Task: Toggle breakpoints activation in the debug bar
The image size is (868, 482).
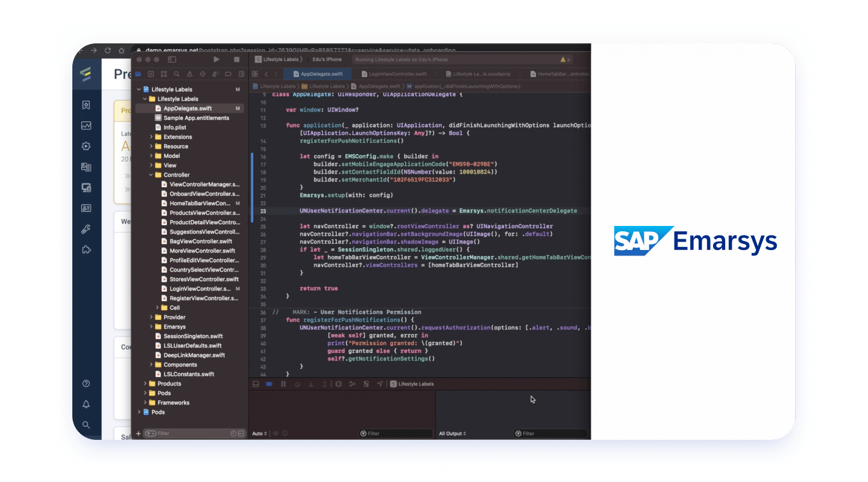Action: [x=269, y=384]
